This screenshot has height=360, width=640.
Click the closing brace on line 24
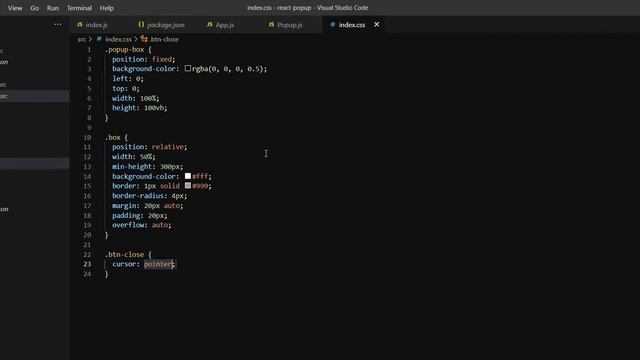[x=107, y=274]
